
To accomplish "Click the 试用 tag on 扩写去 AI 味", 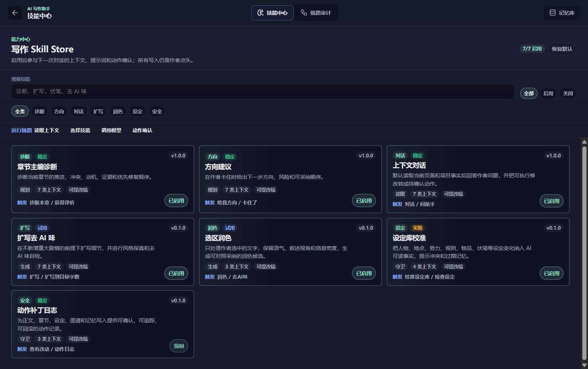I will [x=42, y=228].
